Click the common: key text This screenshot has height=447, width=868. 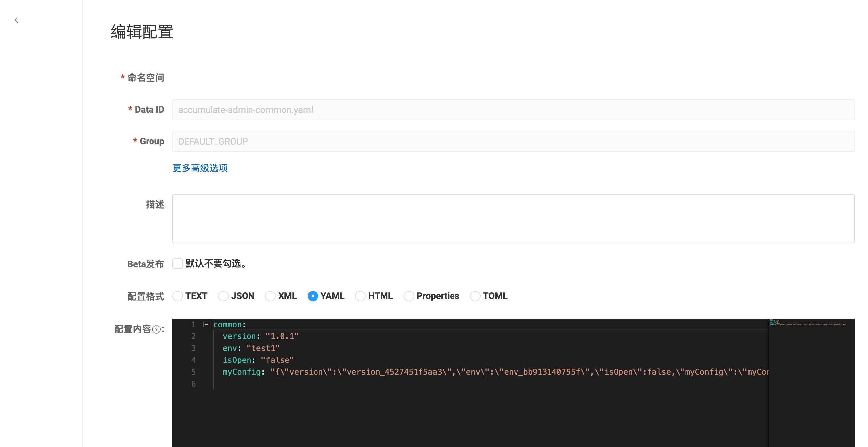click(x=230, y=324)
